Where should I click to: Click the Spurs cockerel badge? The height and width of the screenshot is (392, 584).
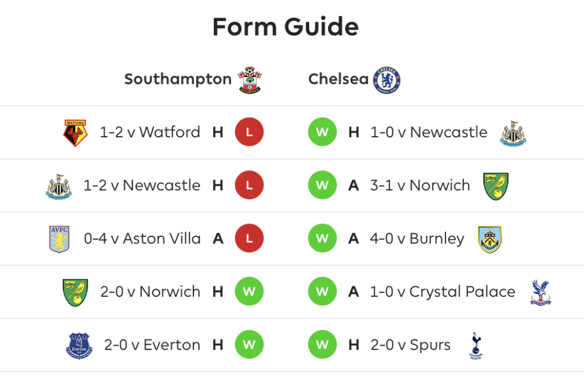[x=476, y=345]
